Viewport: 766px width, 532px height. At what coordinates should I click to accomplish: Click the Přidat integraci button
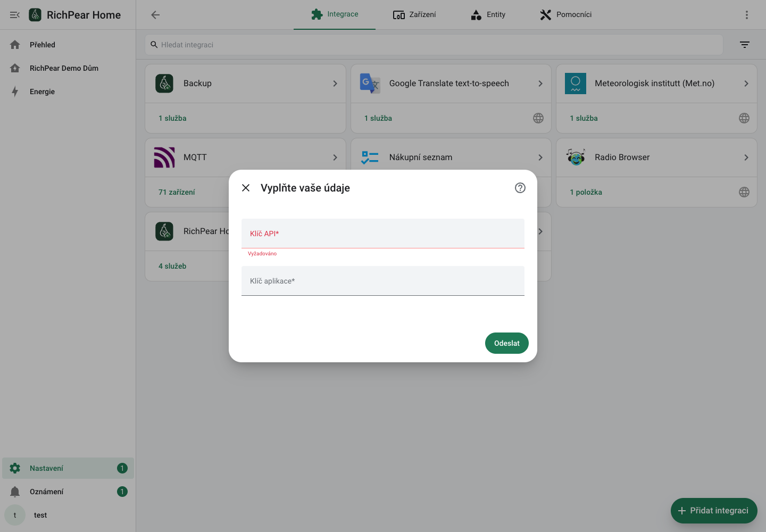tap(714, 511)
